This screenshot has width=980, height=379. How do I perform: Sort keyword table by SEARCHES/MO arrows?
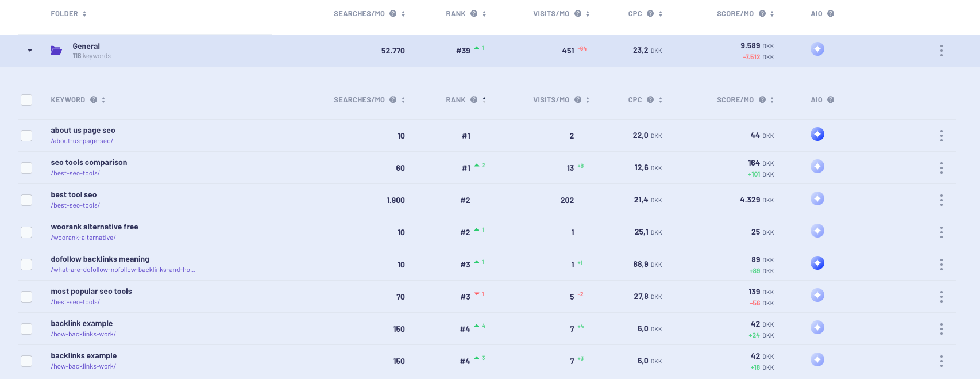click(x=403, y=100)
